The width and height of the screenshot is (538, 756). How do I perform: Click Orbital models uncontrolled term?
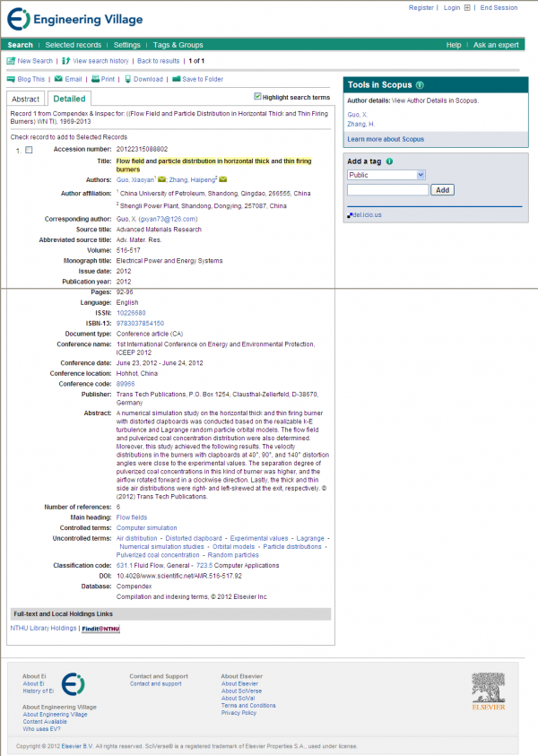[x=234, y=547]
